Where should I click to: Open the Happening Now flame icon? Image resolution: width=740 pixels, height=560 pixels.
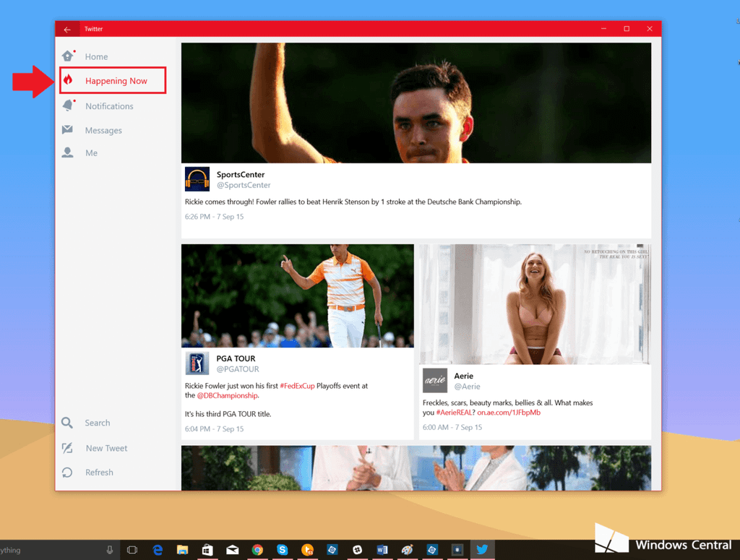click(x=68, y=80)
